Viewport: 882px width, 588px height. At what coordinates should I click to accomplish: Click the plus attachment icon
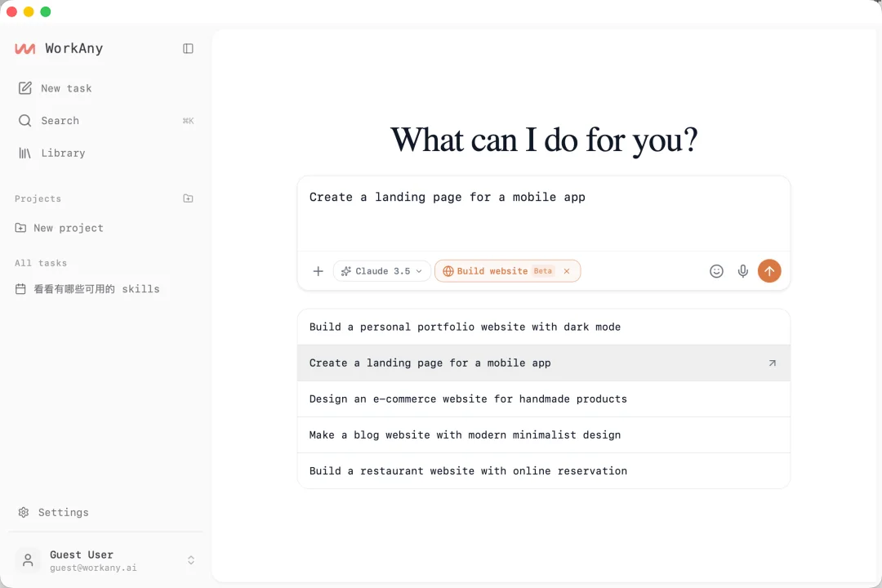(318, 271)
